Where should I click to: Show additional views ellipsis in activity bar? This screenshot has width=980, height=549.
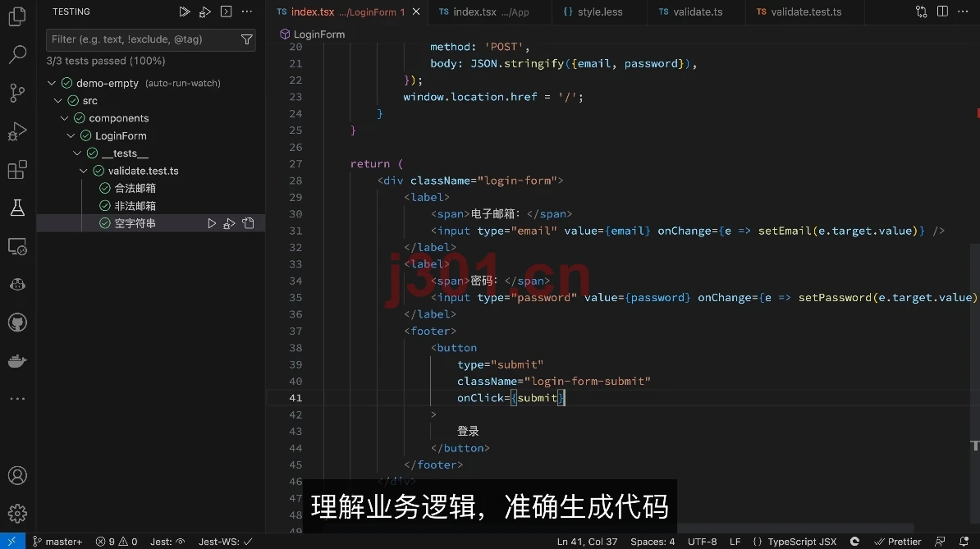click(17, 399)
